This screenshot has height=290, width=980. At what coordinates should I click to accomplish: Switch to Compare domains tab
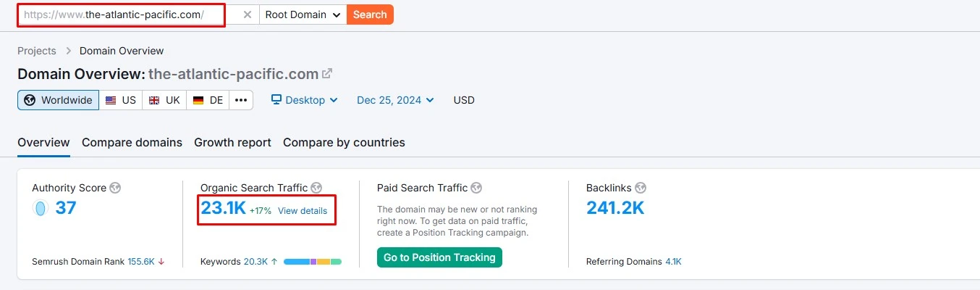click(132, 142)
